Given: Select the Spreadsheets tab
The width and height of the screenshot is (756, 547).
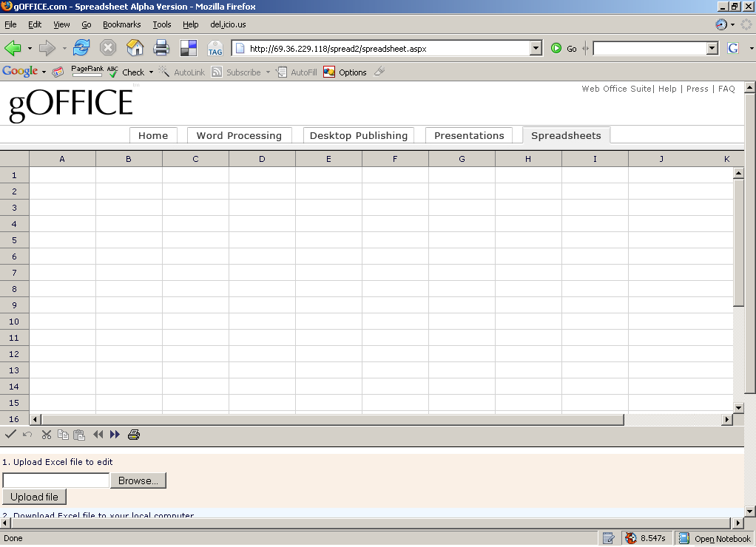Looking at the screenshot, I should (x=566, y=135).
